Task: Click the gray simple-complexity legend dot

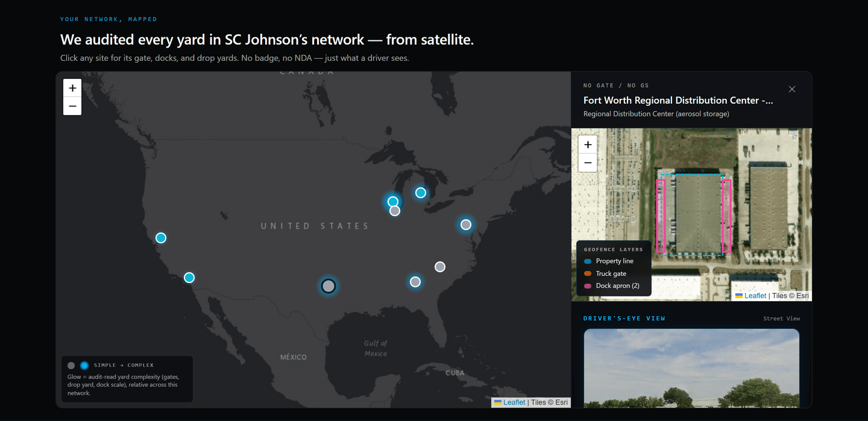Action: click(x=71, y=366)
